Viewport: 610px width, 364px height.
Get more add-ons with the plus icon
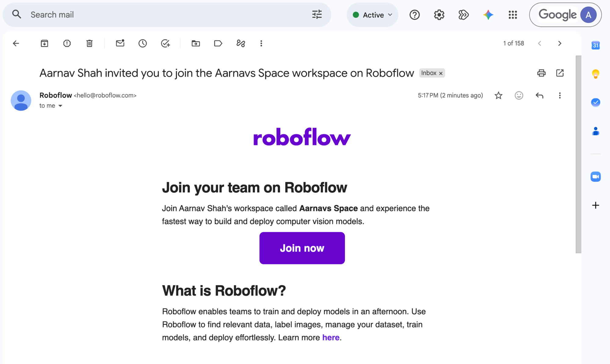point(595,205)
